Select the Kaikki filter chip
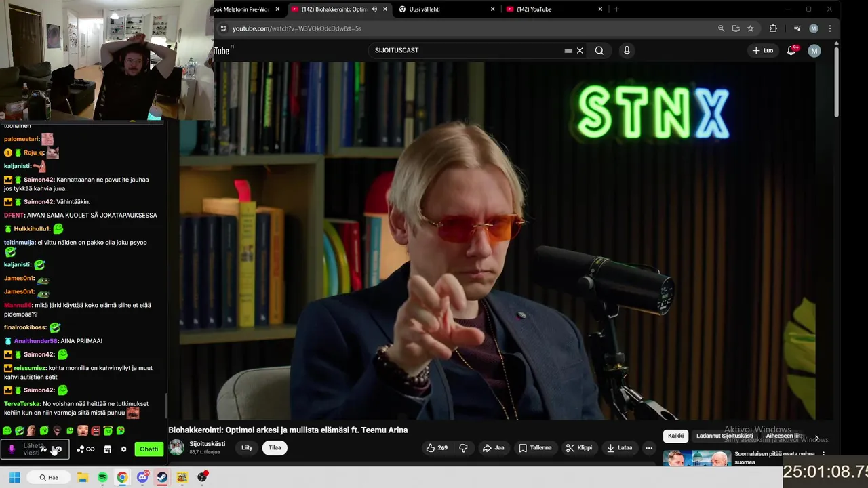 (x=675, y=436)
